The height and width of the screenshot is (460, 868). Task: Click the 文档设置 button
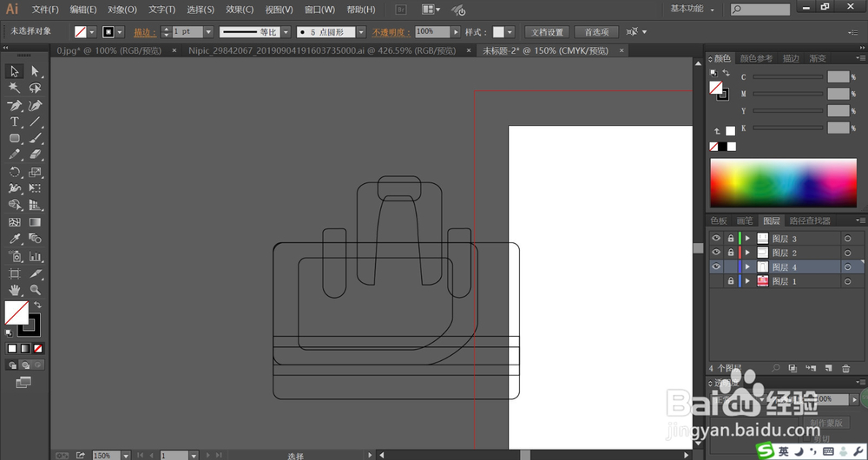547,32
